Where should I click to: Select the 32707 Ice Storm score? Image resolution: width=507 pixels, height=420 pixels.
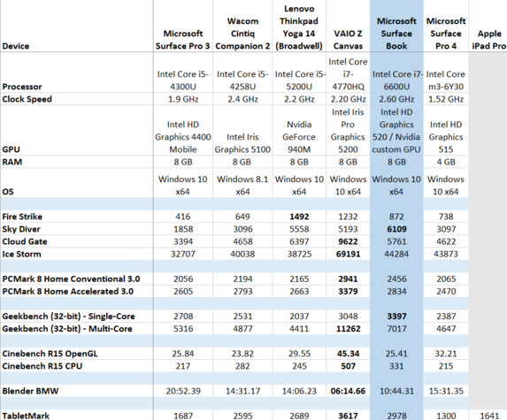tap(183, 254)
